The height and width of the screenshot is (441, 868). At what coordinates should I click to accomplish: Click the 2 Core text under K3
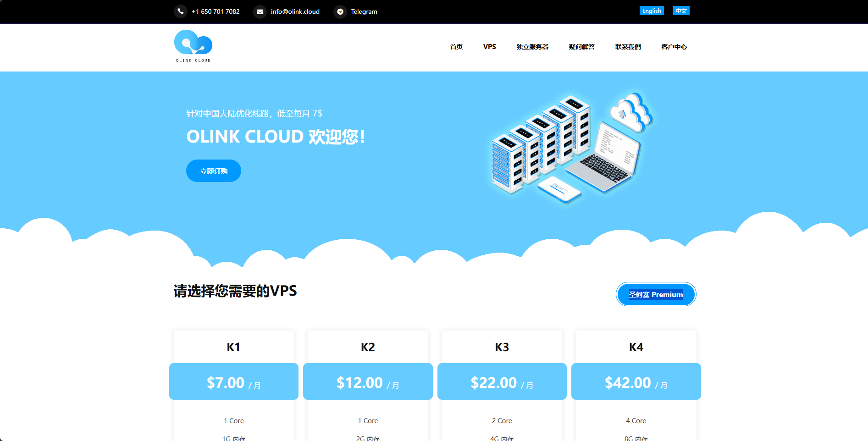pyautogui.click(x=502, y=421)
